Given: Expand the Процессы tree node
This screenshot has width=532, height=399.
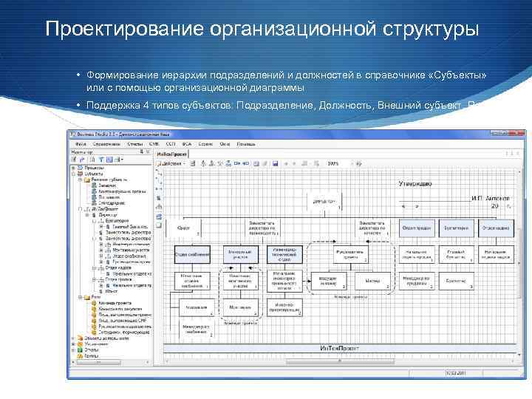Looking at the screenshot, I should point(73,168).
